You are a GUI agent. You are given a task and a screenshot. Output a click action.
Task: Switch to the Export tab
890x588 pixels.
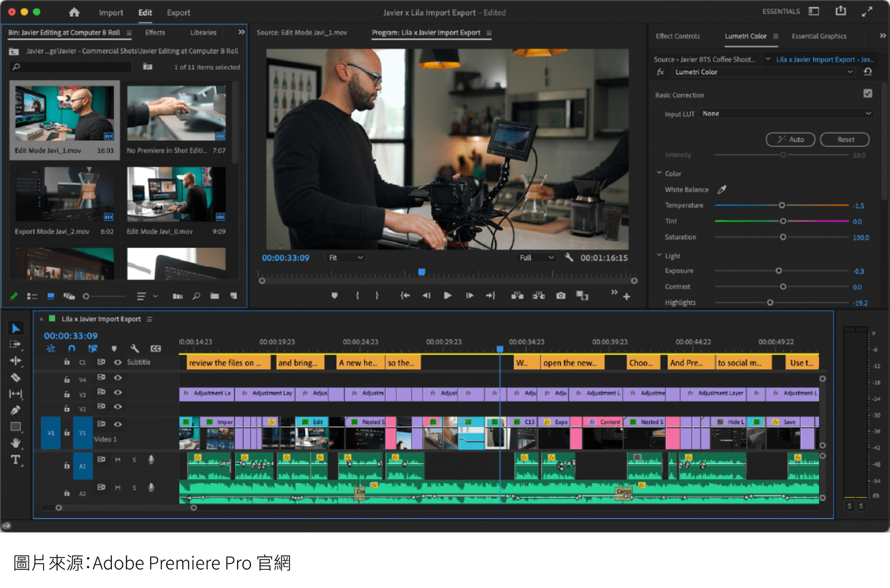click(x=179, y=13)
